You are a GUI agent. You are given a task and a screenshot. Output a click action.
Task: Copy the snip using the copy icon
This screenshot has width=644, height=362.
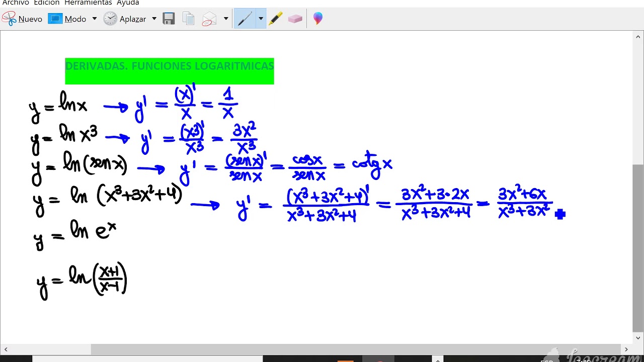click(189, 19)
